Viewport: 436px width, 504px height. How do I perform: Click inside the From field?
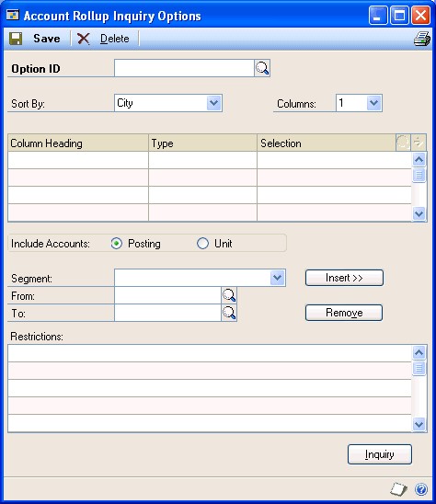point(167,295)
